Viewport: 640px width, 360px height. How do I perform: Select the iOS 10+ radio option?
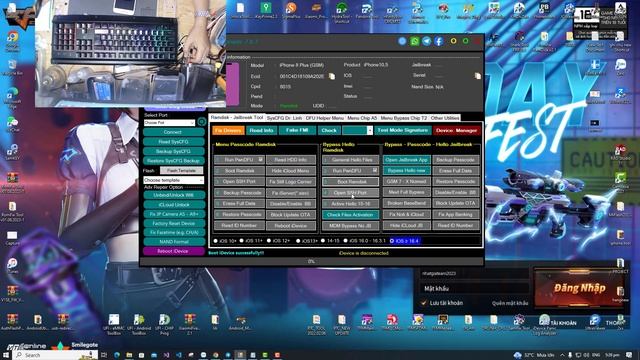tap(215, 241)
